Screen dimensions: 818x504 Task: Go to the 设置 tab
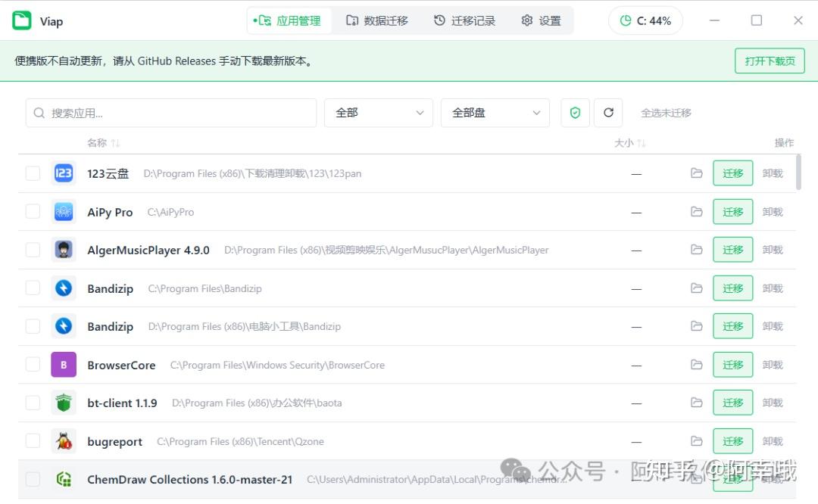[542, 21]
